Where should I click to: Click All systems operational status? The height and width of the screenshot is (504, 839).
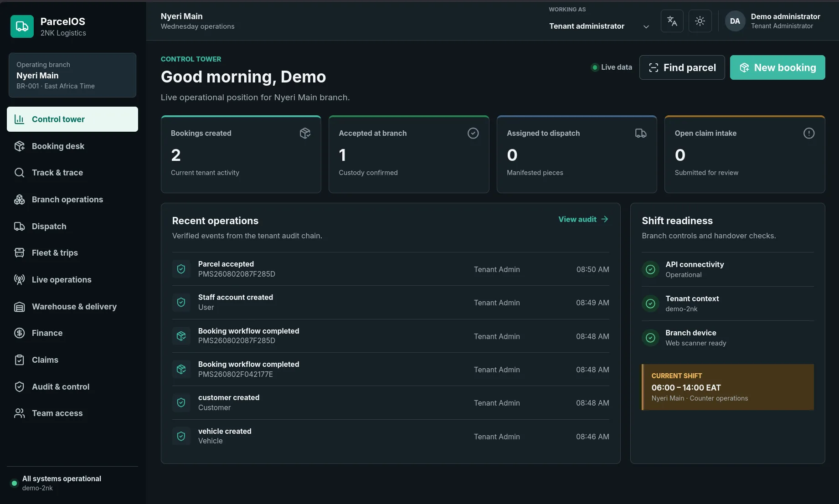[x=62, y=479]
